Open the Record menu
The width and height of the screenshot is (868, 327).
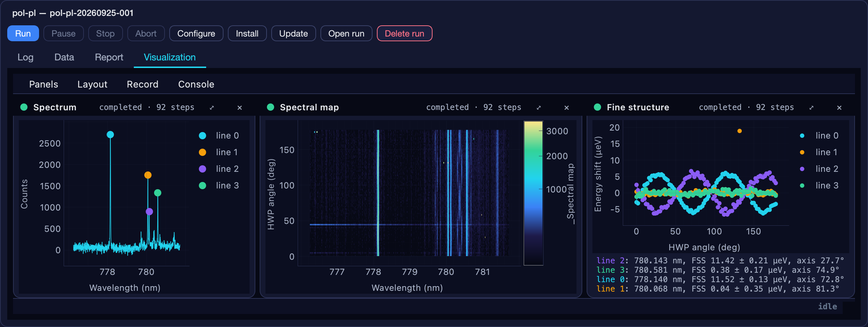[x=142, y=84]
